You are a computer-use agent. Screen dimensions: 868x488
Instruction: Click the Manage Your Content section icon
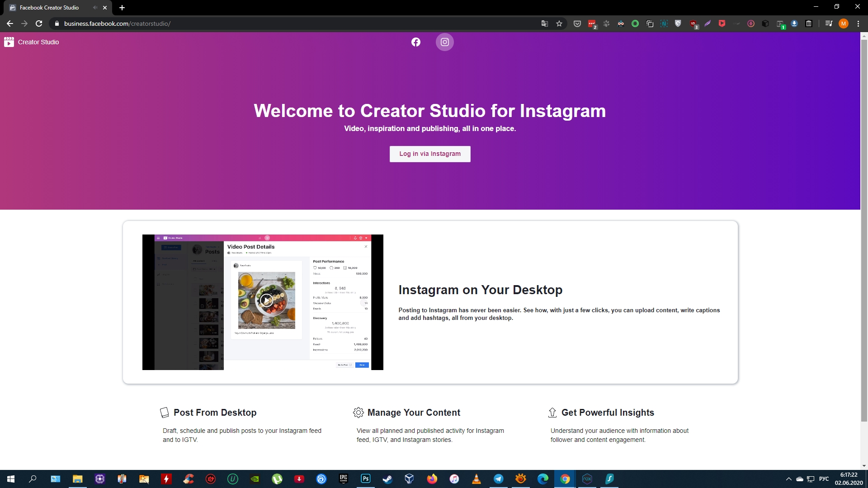359,413
